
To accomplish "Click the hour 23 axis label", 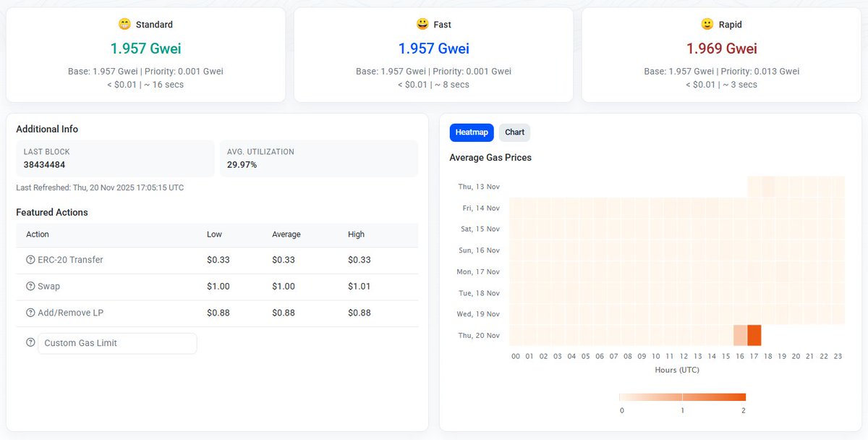I will click(838, 356).
